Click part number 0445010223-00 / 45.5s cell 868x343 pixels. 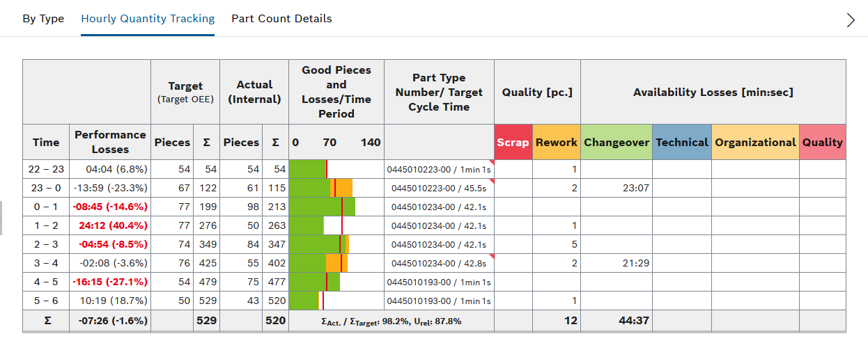tap(439, 188)
